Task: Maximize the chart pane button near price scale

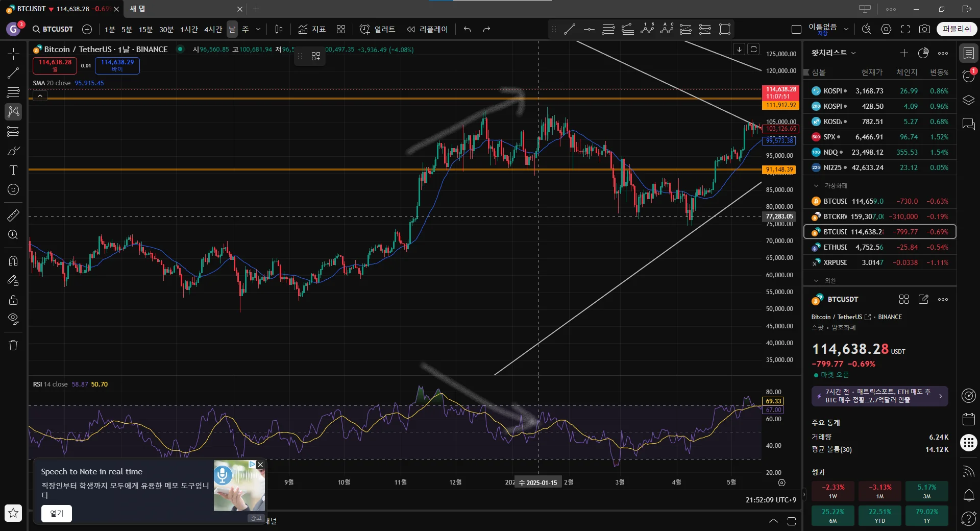Action: coord(753,50)
